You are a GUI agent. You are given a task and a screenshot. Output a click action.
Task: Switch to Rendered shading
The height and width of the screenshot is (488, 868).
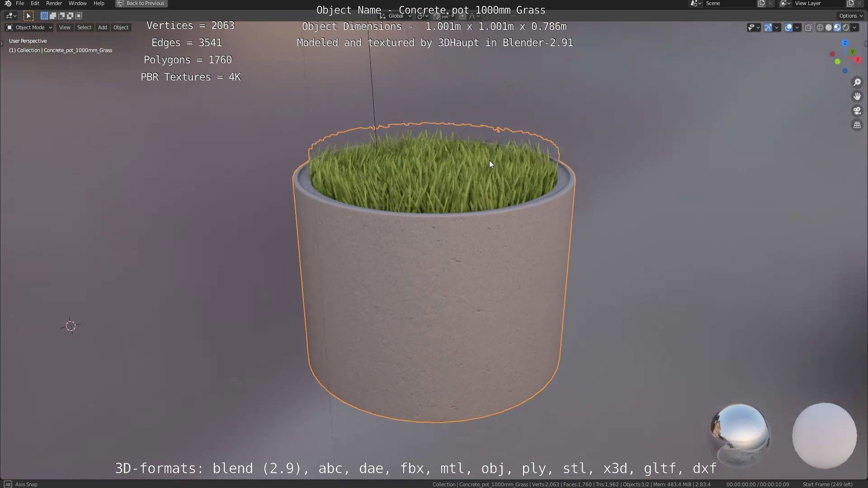pyautogui.click(x=846, y=28)
